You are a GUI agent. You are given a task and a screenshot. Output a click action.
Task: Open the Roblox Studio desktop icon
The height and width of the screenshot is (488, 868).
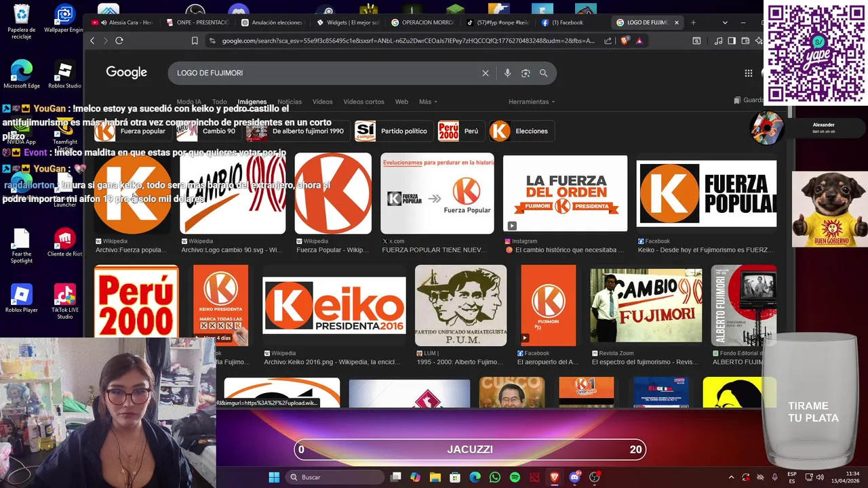(64, 75)
